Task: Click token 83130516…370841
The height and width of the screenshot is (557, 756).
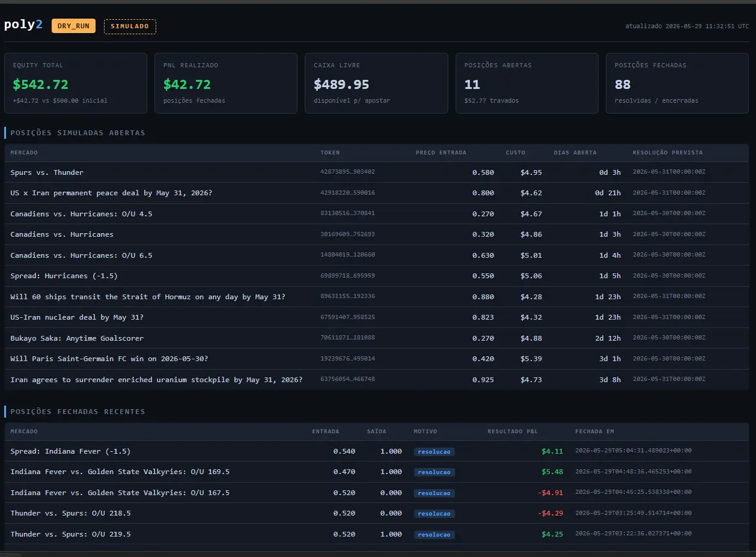Action: click(347, 213)
